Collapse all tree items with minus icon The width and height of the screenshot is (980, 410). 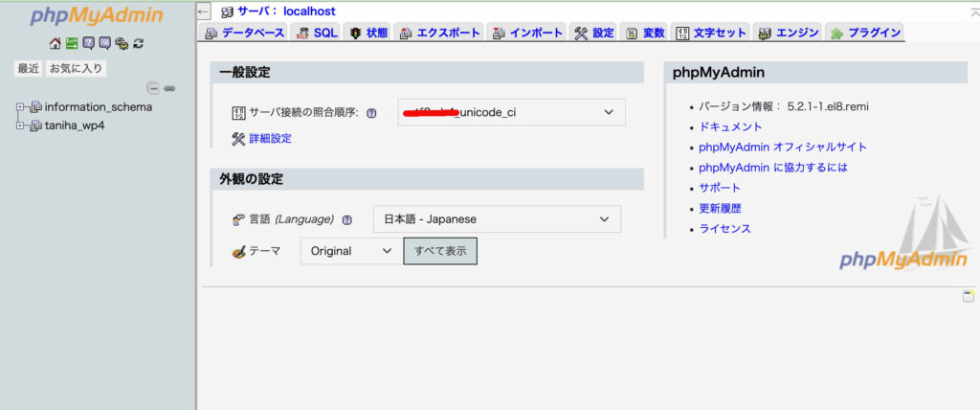pyautogui.click(x=152, y=88)
